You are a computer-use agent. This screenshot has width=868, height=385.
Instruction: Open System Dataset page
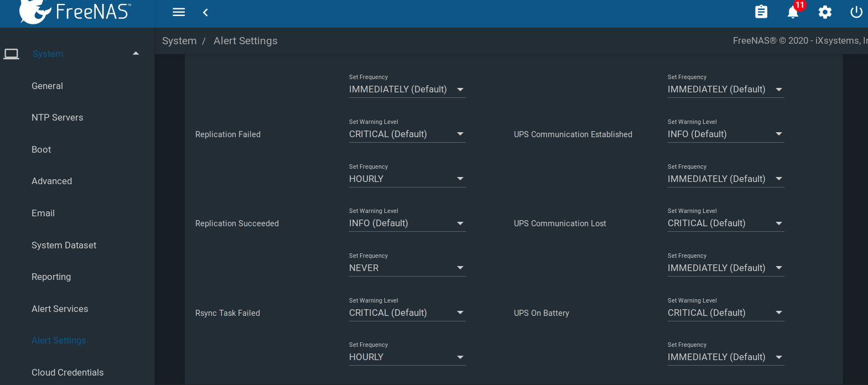pos(64,245)
